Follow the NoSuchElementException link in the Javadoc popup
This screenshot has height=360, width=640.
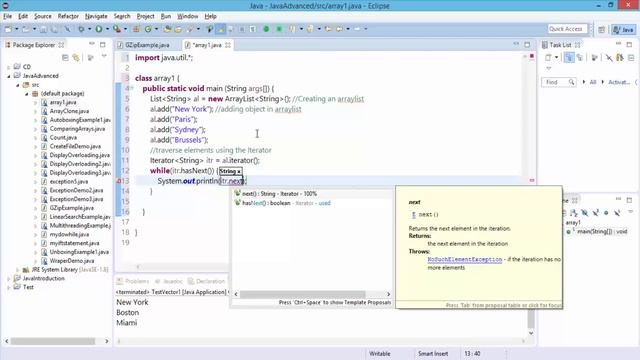[x=464, y=260]
